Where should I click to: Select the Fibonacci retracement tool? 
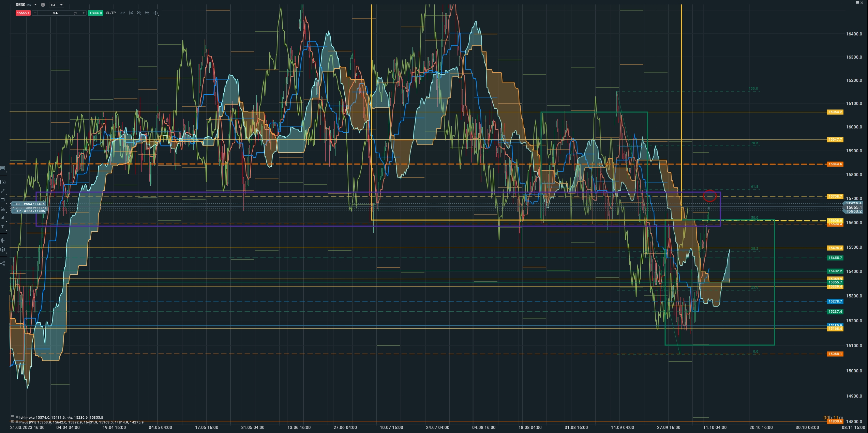tap(3, 209)
